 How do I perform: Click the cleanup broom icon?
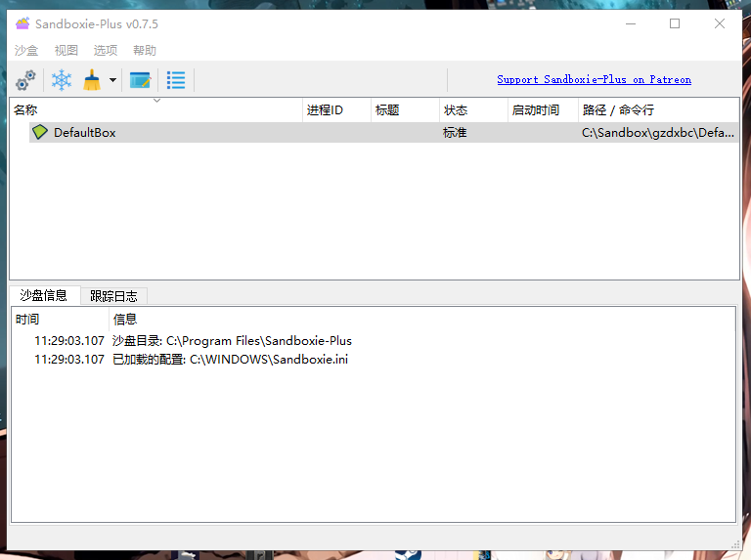pos(92,80)
